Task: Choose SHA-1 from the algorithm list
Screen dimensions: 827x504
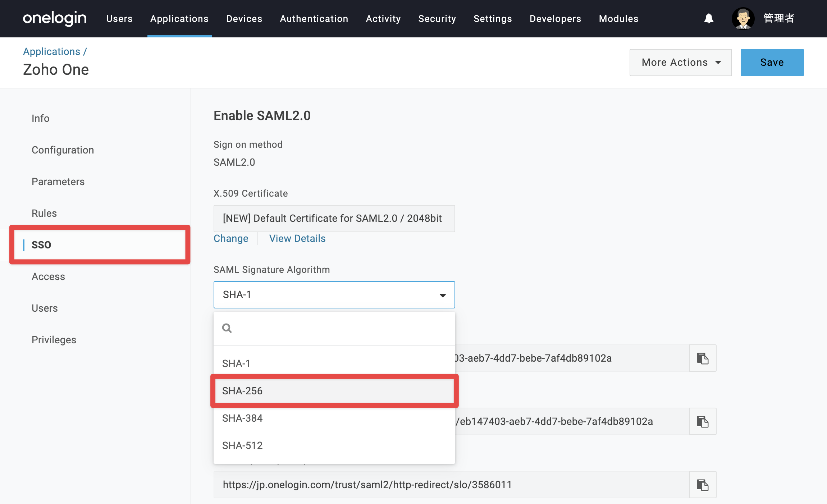Action: pyautogui.click(x=334, y=363)
